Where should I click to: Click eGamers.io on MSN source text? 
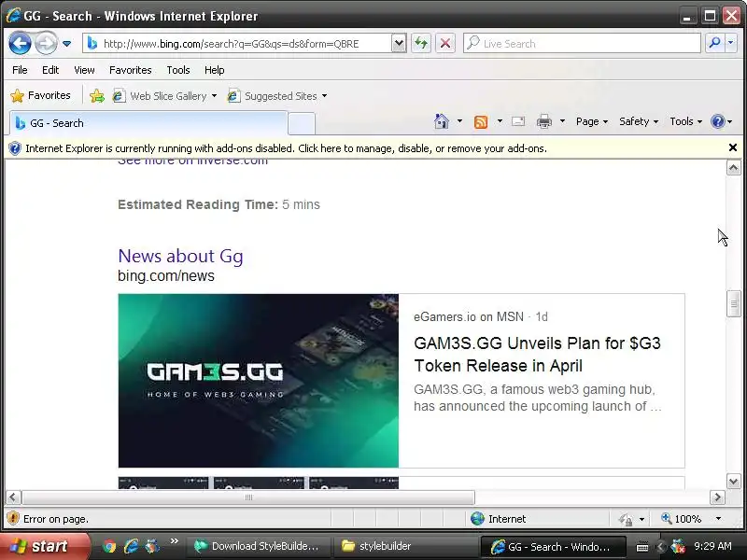[x=469, y=316]
